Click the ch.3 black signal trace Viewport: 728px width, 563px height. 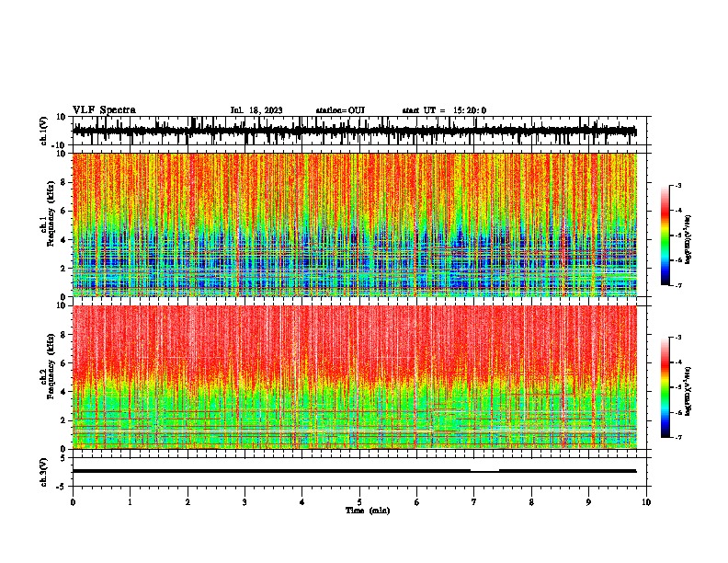(x=355, y=471)
